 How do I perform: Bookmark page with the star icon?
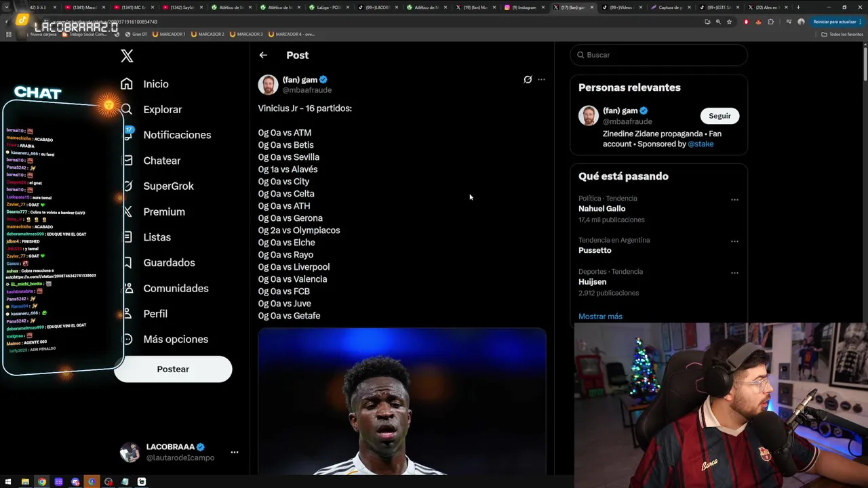[x=729, y=22]
